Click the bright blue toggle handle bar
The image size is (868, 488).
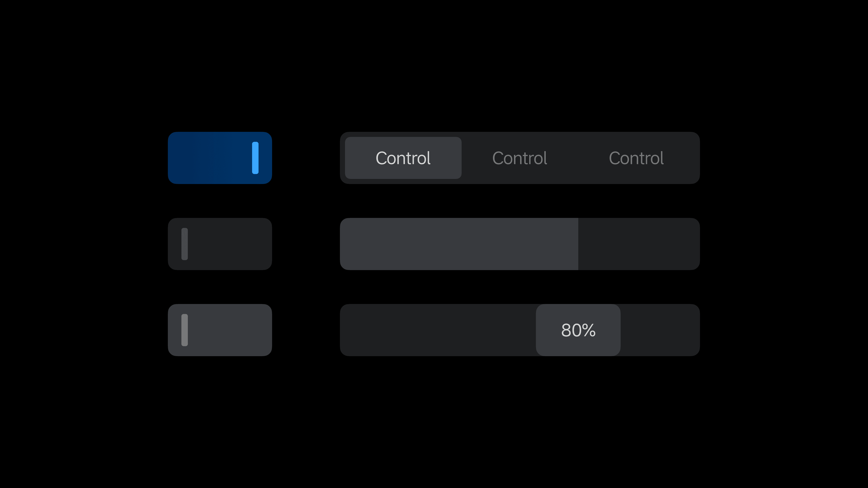[255, 158]
